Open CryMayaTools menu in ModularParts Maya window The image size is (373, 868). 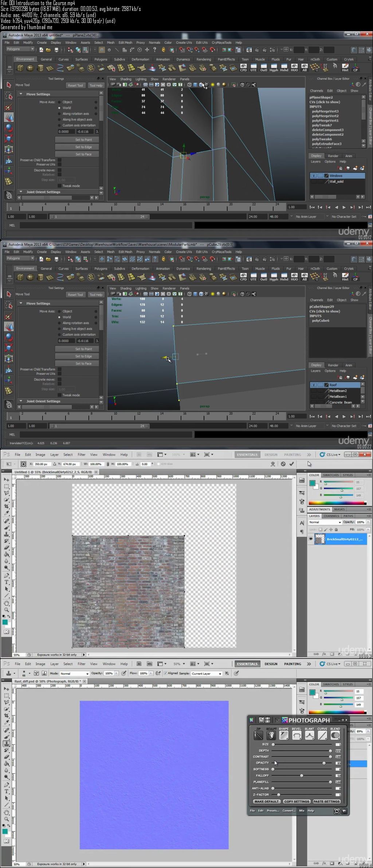pyautogui.click(x=221, y=252)
